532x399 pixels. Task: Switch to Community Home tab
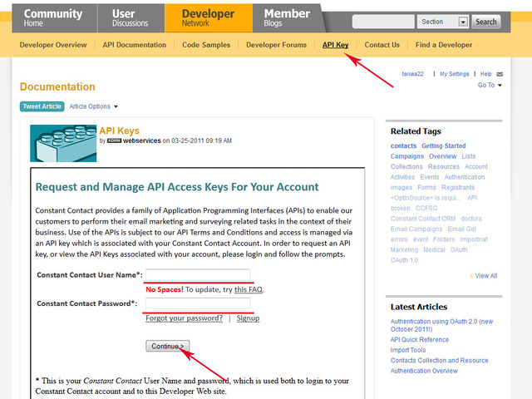54,18
